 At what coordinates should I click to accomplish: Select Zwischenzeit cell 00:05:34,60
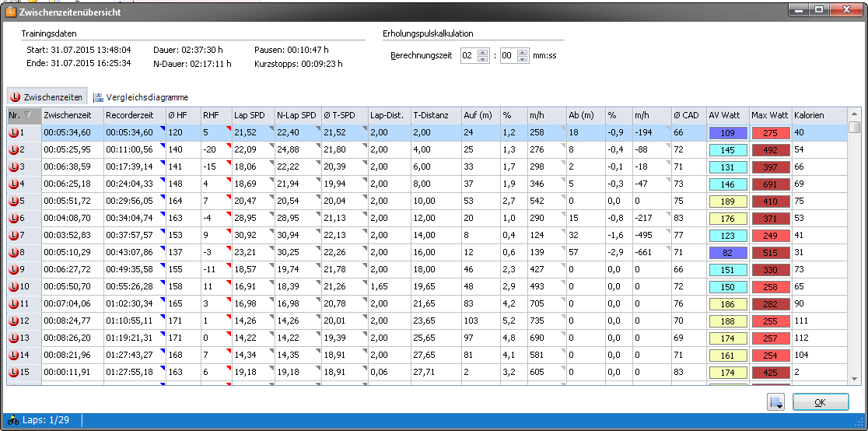pos(72,133)
